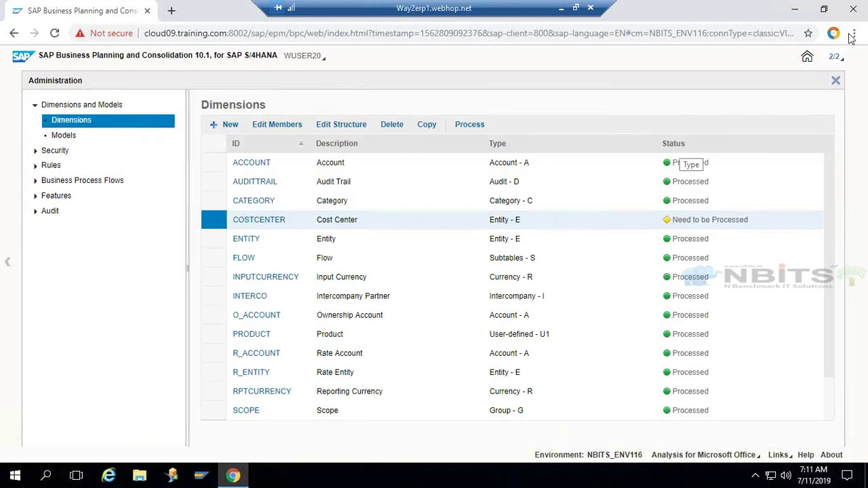This screenshot has height=488, width=868.
Task: Select the row checkbox cell for COSTCENTER
Action: coord(214,220)
